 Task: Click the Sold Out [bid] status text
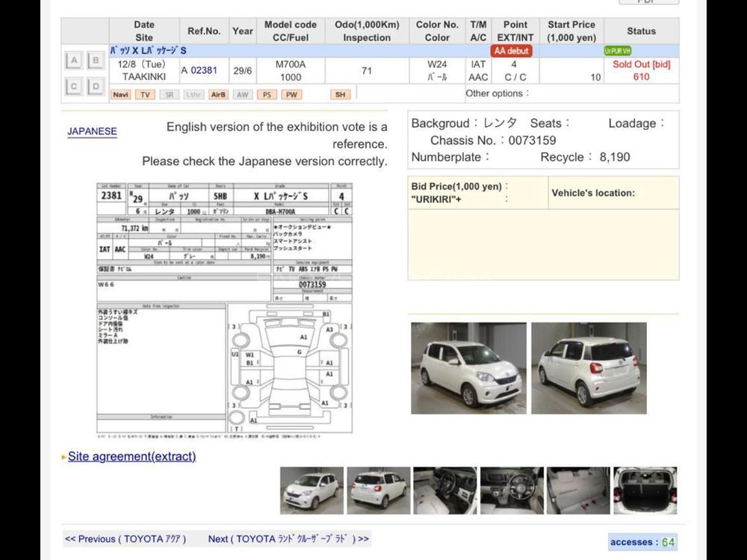641,64
